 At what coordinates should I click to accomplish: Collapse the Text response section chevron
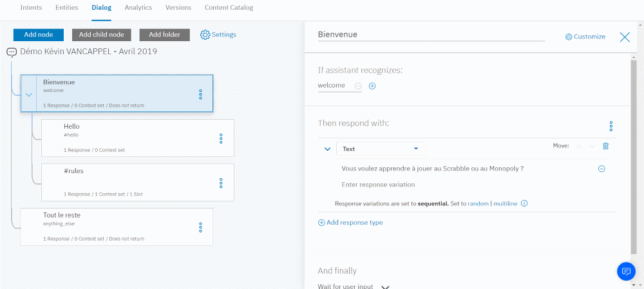point(327,149)
